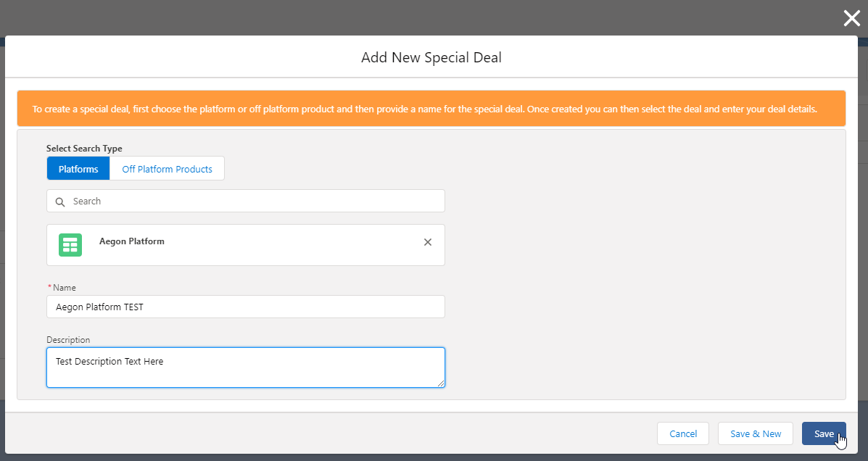Click the orange instruction banner text
The height and width of the screenshot is (461, 868).
point(425,109)
